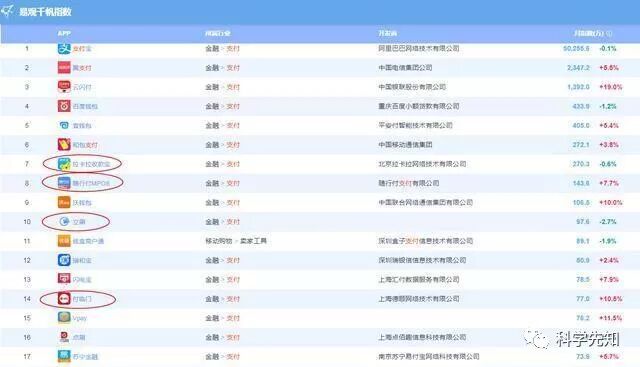
Task: Click the +19.0% growth value
Action: (x=611, y=87)
